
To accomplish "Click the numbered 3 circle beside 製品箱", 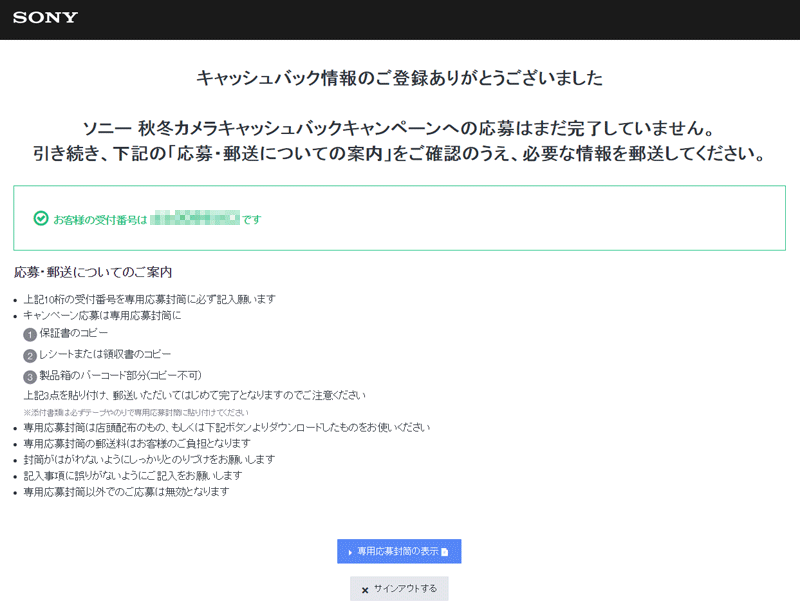I will click(x=30, y=377).
